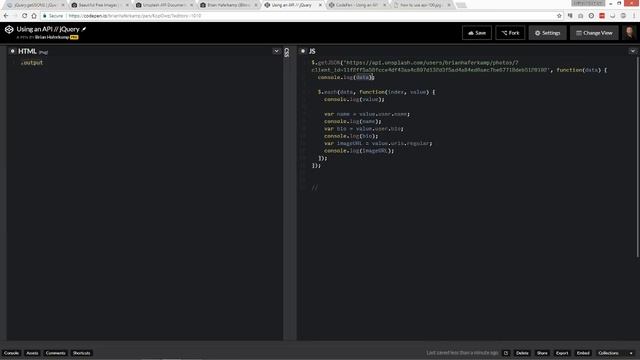Switch to CodePen Using an API tab
The height and width of the screenshot is (360, 640).
coord(357,5)
